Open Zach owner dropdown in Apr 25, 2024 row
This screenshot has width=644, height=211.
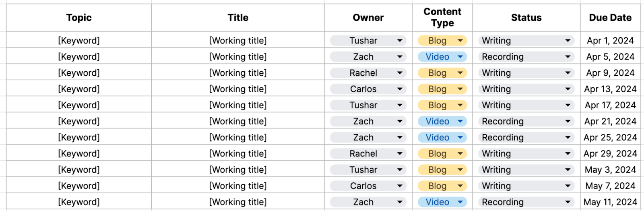click(x=399, y=137)
